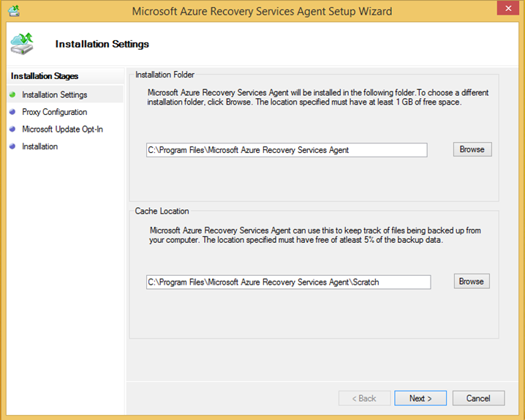Viewport: 525px width, 420px height.
Task: Click the green bullet next to Installation Settings
Action: [12, 95]
